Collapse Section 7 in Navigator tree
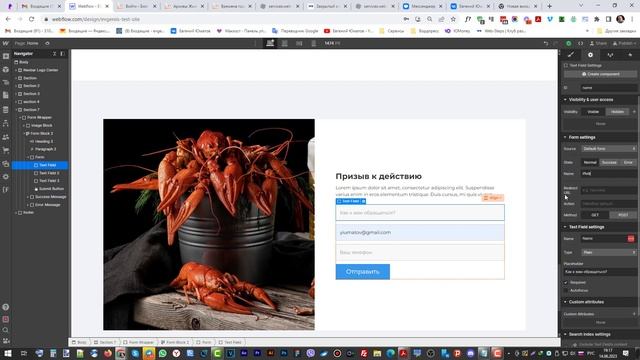This screenshot has height=360, width=640. pyautogui.click(x=16, y=110)
